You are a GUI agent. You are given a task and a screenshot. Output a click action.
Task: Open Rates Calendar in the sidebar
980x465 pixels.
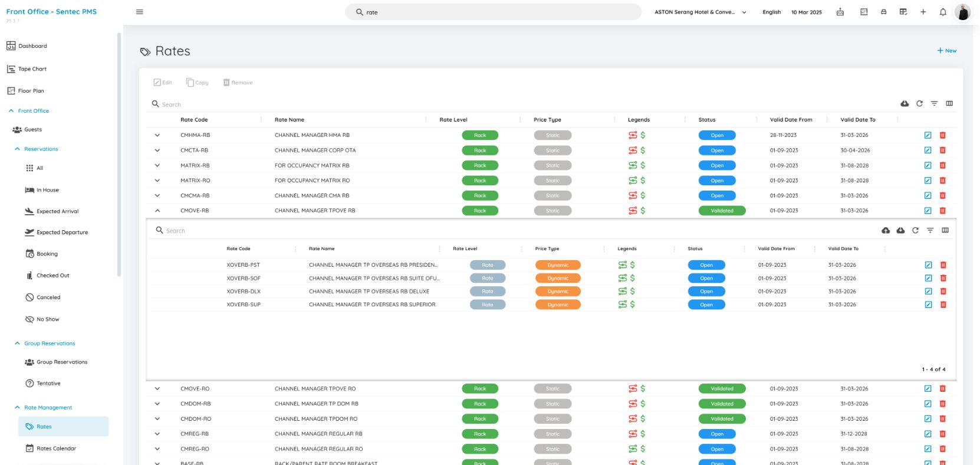tap(56, 448)
